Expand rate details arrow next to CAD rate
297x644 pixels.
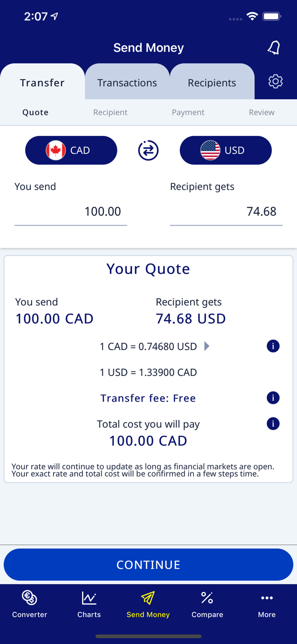tap(207, 346)
